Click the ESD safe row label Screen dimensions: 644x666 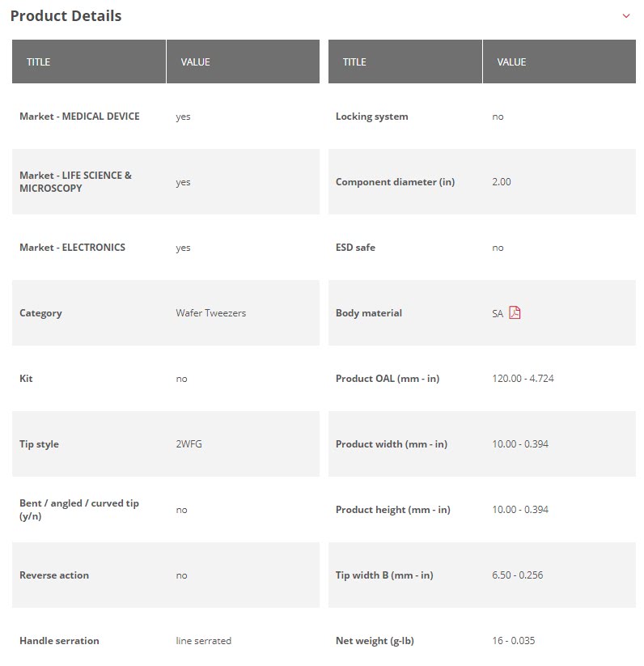click(x=355, y=248)
